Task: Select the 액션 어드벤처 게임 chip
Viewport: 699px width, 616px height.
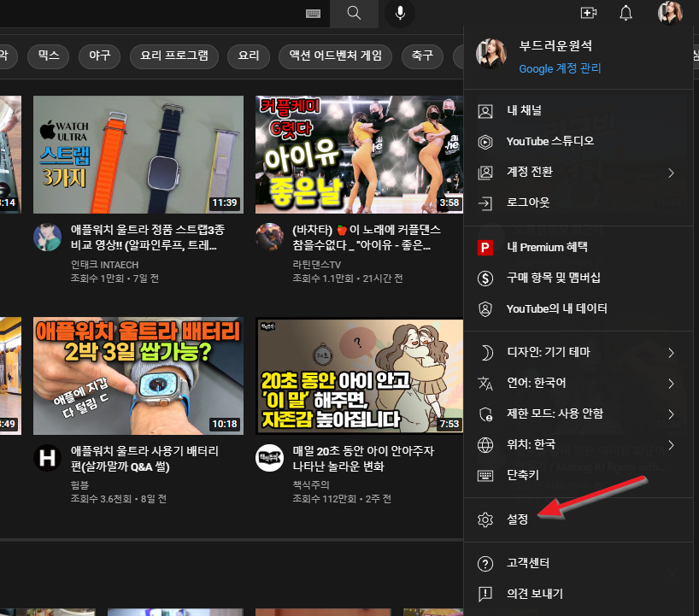Action: (335, 56)
